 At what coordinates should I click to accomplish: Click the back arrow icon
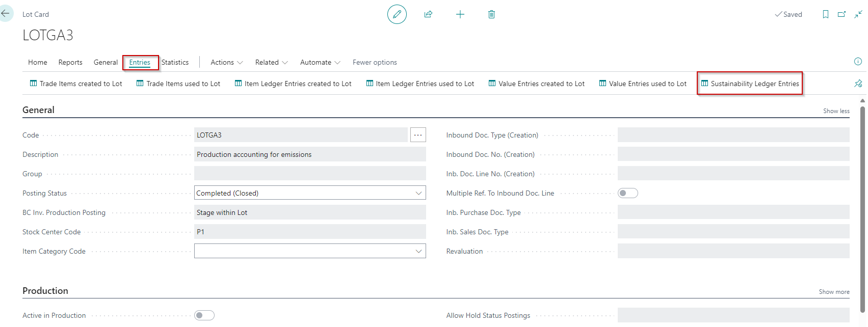click(6, 14)
